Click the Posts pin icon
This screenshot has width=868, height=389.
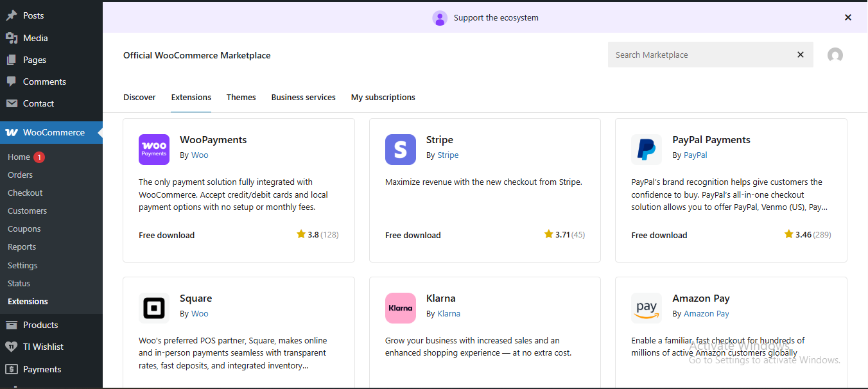(x=12, y=15)
